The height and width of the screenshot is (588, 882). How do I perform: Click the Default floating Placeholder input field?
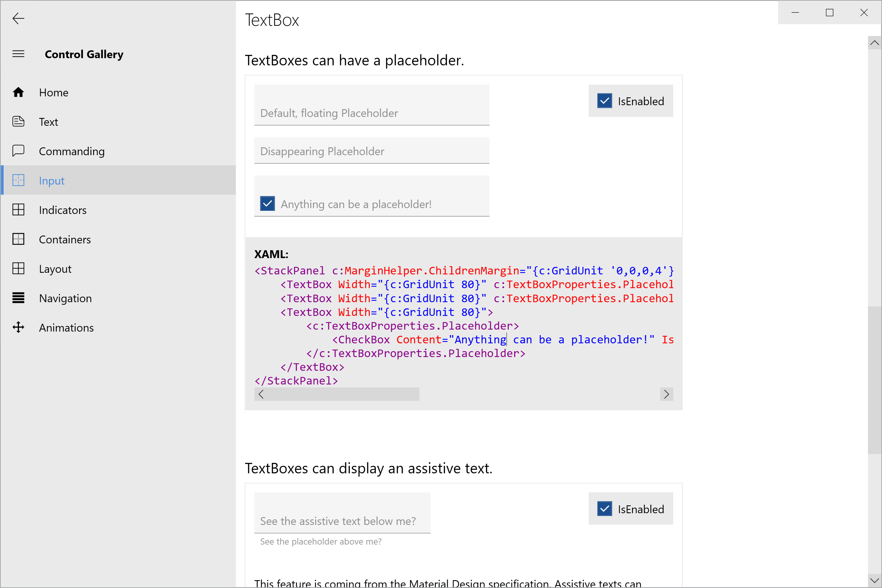371,113
